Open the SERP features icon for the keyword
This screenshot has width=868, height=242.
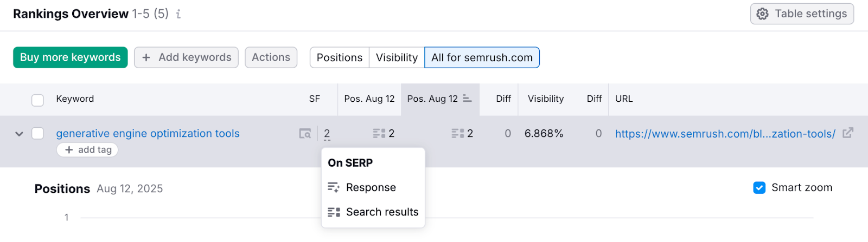tap(305, 134)
